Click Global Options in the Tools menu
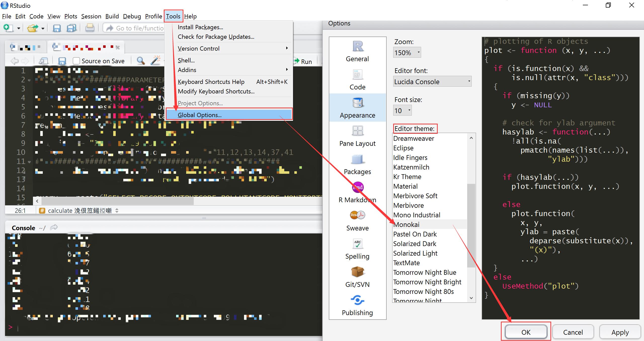 pos(199,115)
